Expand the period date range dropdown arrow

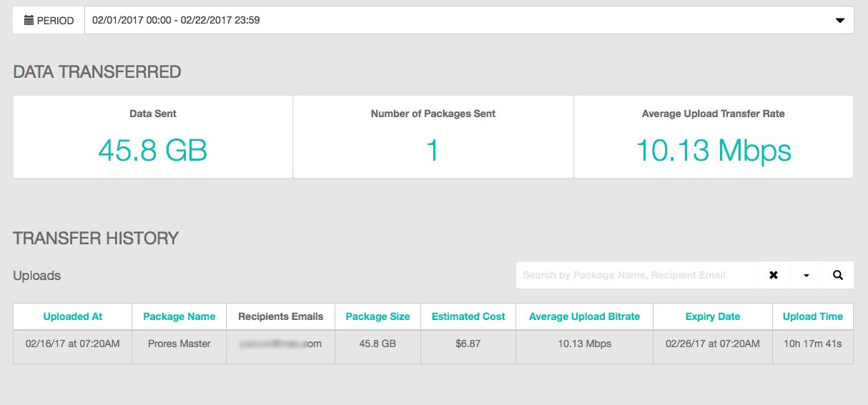click(840, 21)
